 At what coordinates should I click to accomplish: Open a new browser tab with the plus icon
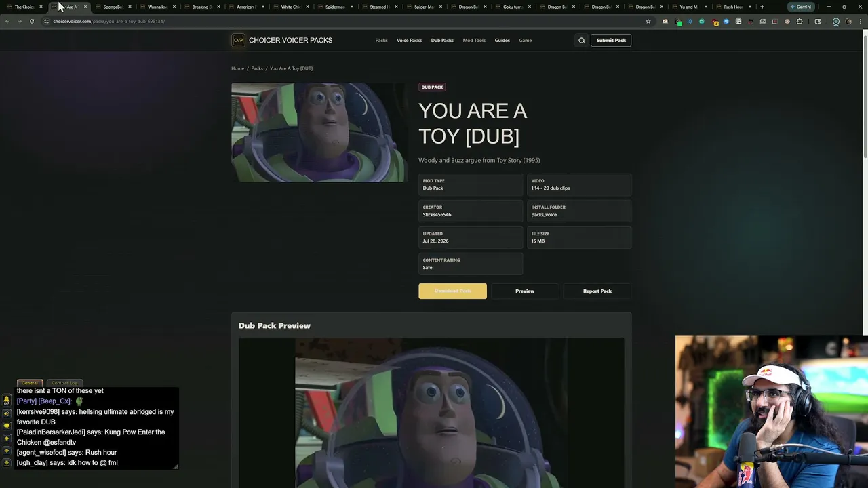[762, 7]
